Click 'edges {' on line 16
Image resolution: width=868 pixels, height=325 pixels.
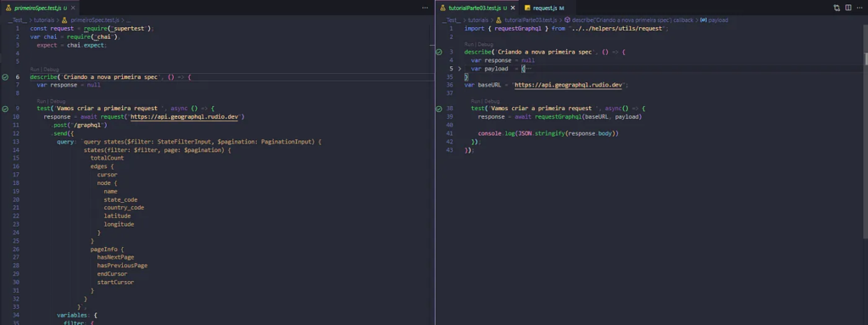click(102, 166)
